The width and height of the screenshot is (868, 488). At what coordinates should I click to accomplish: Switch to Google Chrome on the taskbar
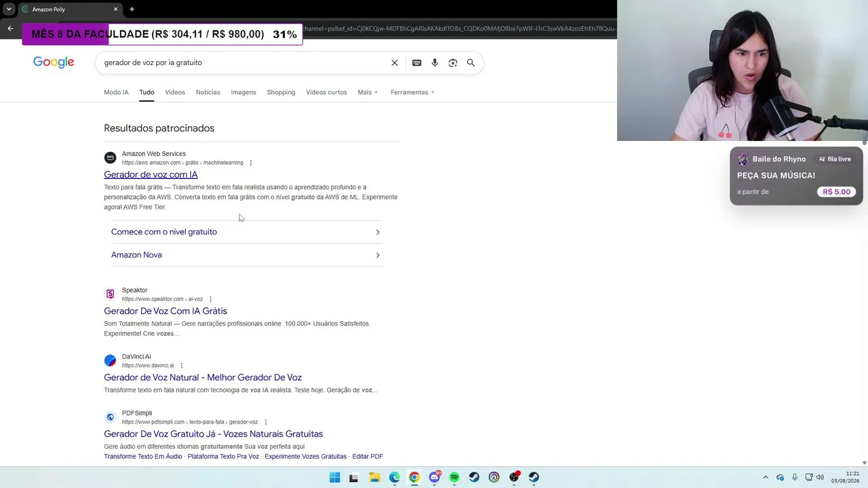(414, 477)
